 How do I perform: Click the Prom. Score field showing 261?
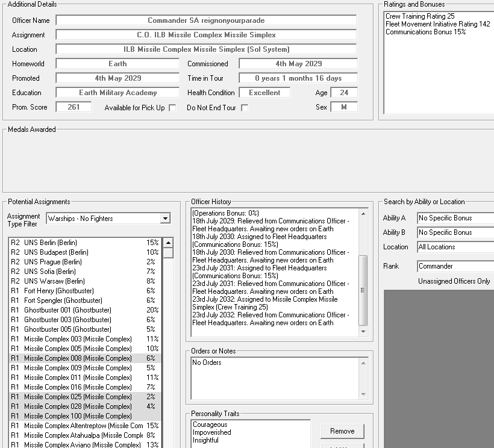pyautogui.click(x=73, y=107)
